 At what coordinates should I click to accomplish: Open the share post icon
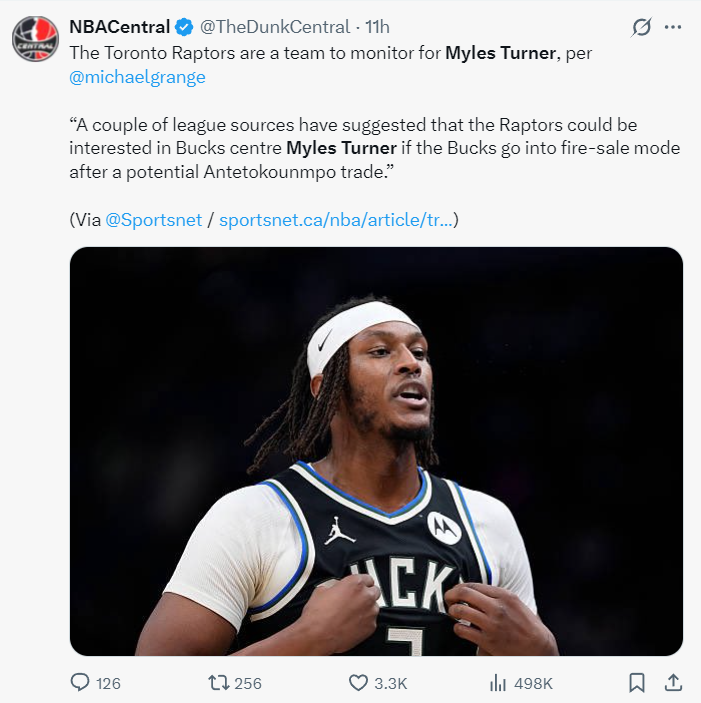coord(673,682)
